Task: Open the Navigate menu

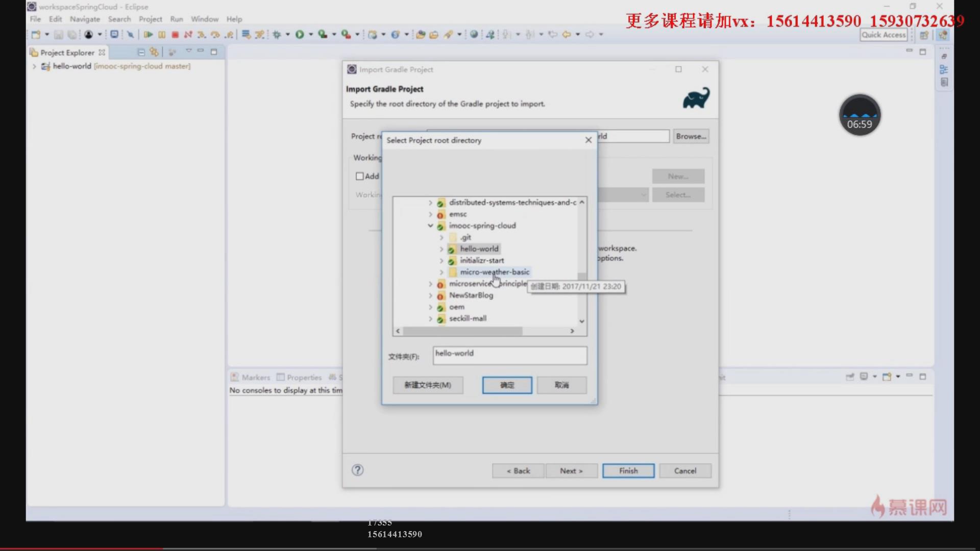Action: 85,19
